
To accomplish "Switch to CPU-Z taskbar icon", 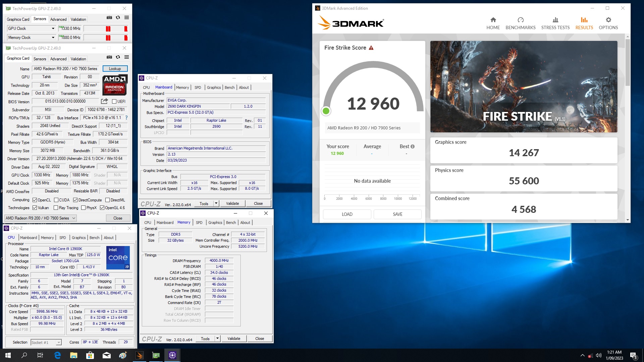I will 172,355.
